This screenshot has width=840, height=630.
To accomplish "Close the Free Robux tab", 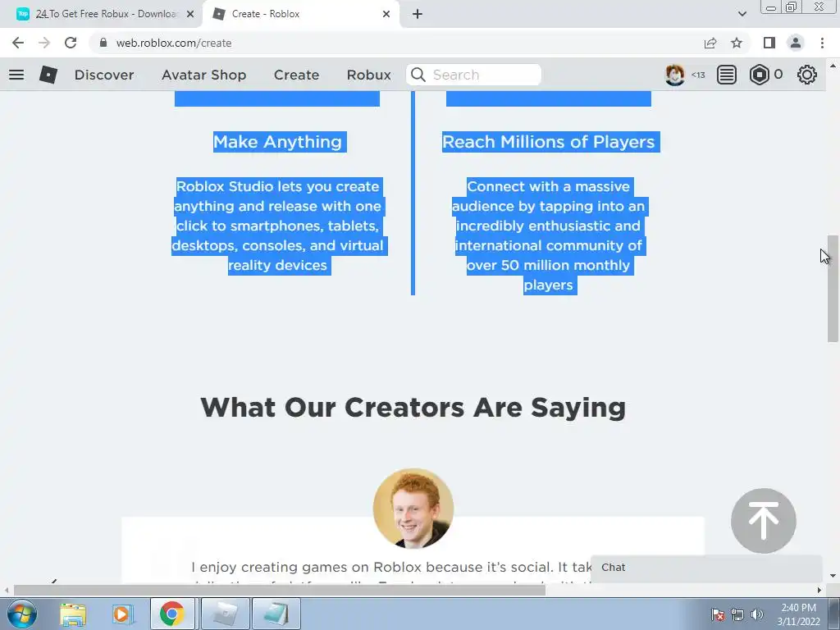I will point(190,14).
